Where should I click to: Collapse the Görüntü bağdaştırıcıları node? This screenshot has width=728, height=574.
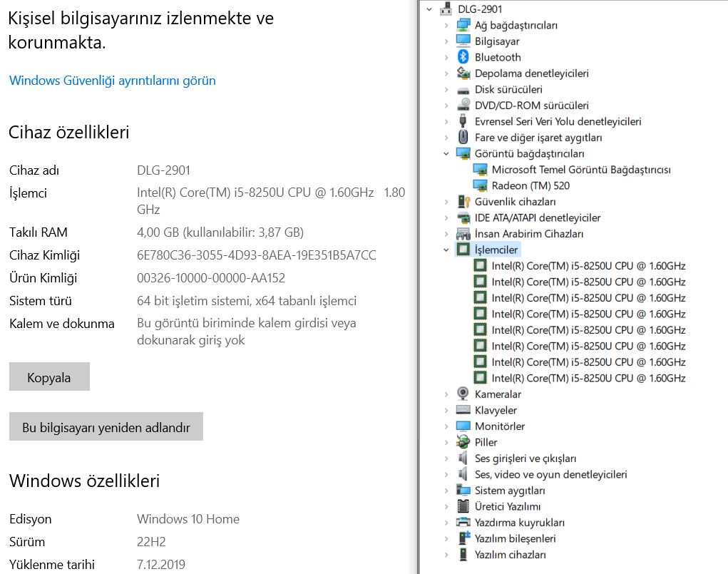[x=446, y=153]
